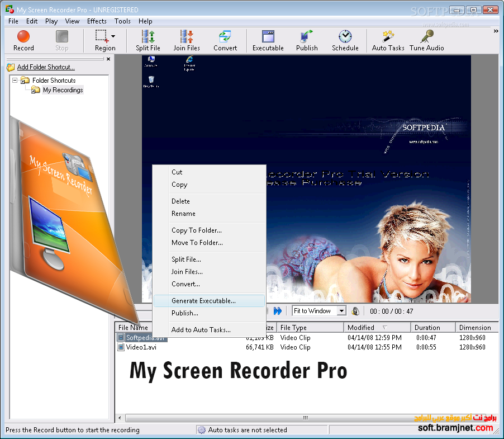Click the scrollbar left arrow
Viewport: 504px width, 439px height.
click(x=120, y=418)
